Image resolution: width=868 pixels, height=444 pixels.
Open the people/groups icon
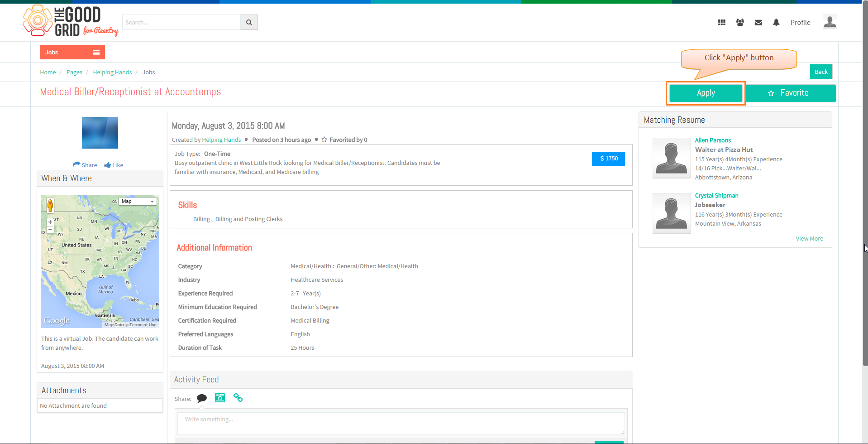pos(740,22)
